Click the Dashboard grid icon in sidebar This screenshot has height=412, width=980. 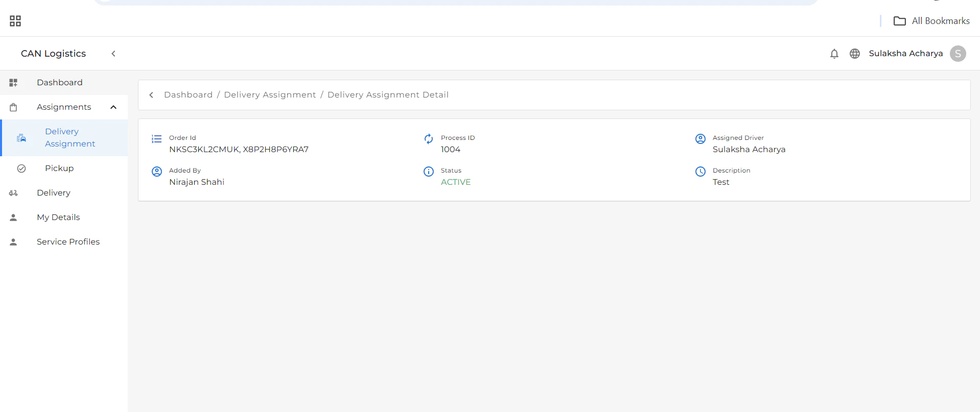pyautogui.click(x=13, y=83)
